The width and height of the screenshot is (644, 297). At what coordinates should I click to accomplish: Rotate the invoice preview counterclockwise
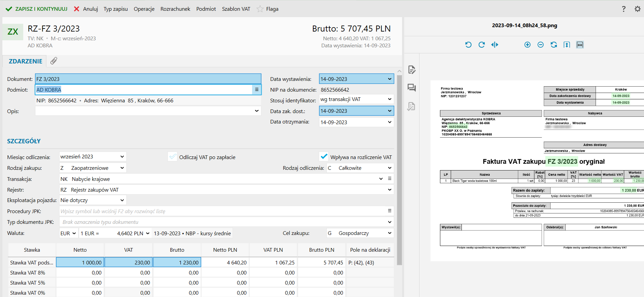[x=468, y=45]
